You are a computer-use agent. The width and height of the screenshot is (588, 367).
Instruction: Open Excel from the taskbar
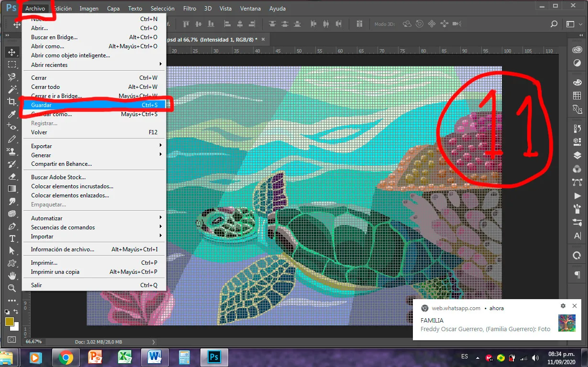(125, 357)
